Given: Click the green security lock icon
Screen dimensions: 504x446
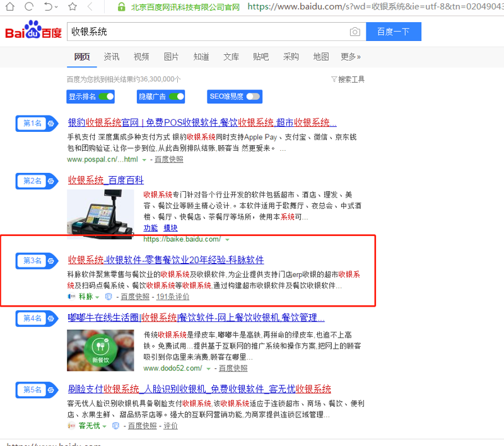Looking at the screenshot, I should pyautogui.click(x=122, y=7).
